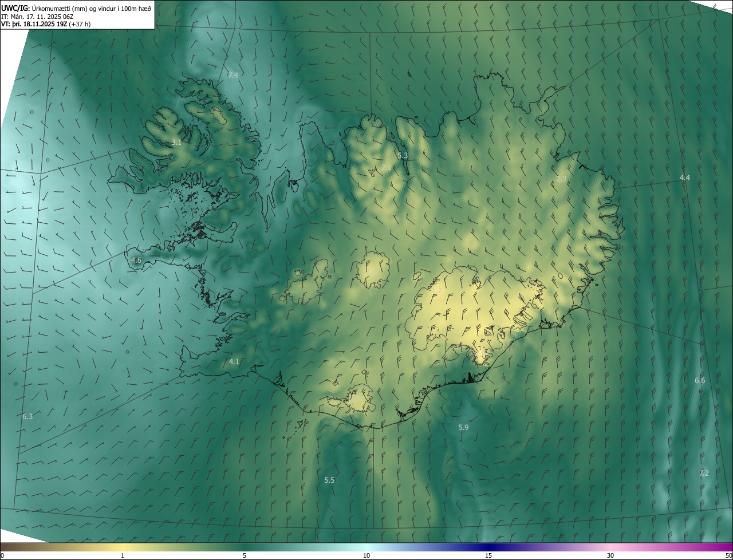Click the 5.9 value label south of Iceland

463,427
